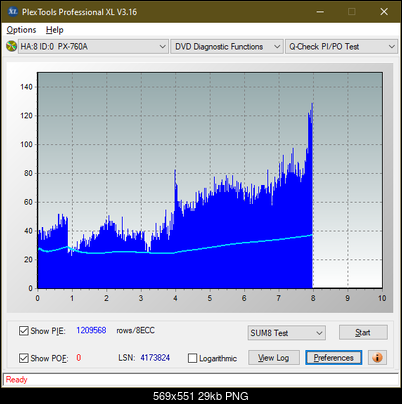Open the DVD Diagnostic Functions dropdown
Viewport: 402px width, 404px height.
pos(227,46)
